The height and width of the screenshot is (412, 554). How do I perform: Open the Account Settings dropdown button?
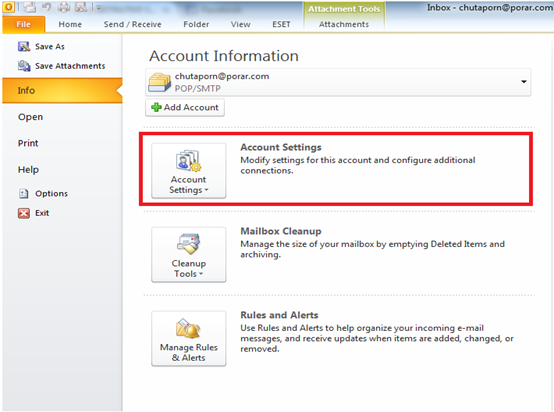click(x=189, y=170)
